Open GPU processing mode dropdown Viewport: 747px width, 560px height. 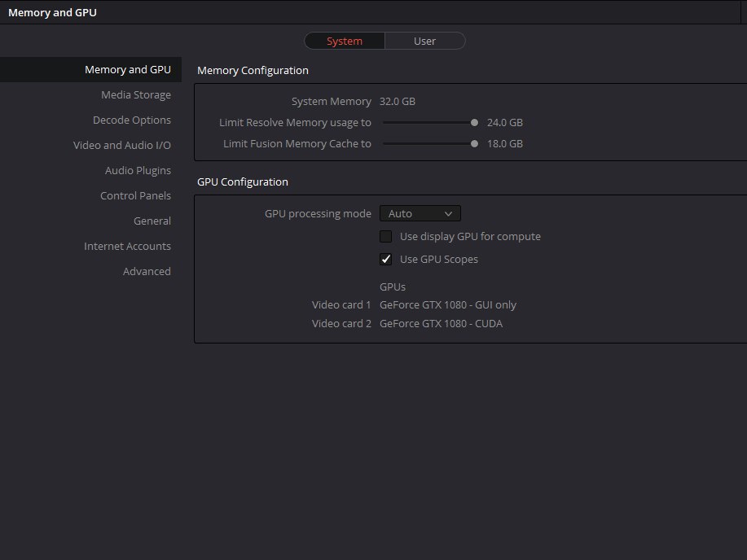[420, 213]
